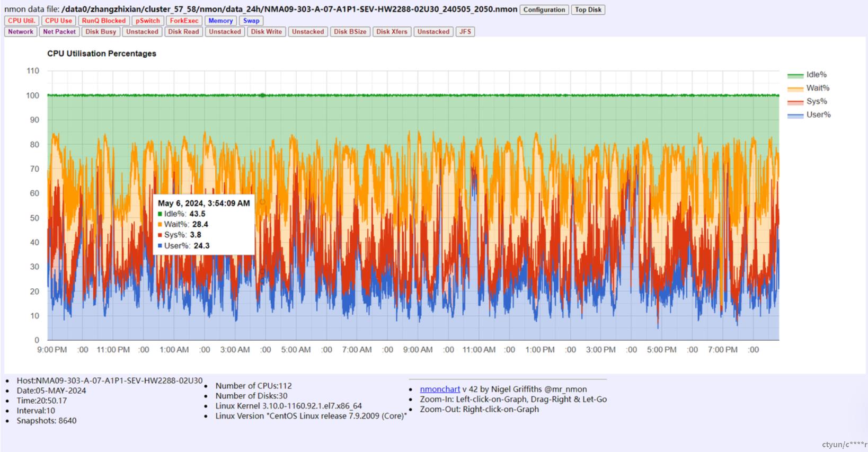Click the Snapshots: 8640 info line
This screenshot has width=868, height=452.
click(x=47, y=421)
